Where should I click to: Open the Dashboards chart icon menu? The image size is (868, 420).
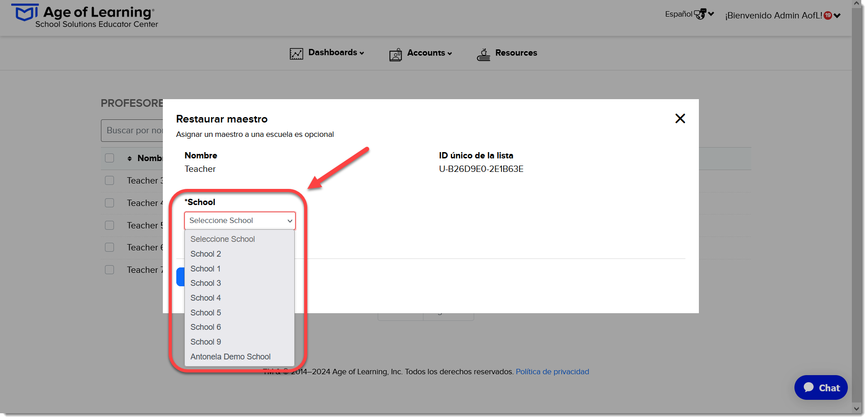click(x=296, y=54)
